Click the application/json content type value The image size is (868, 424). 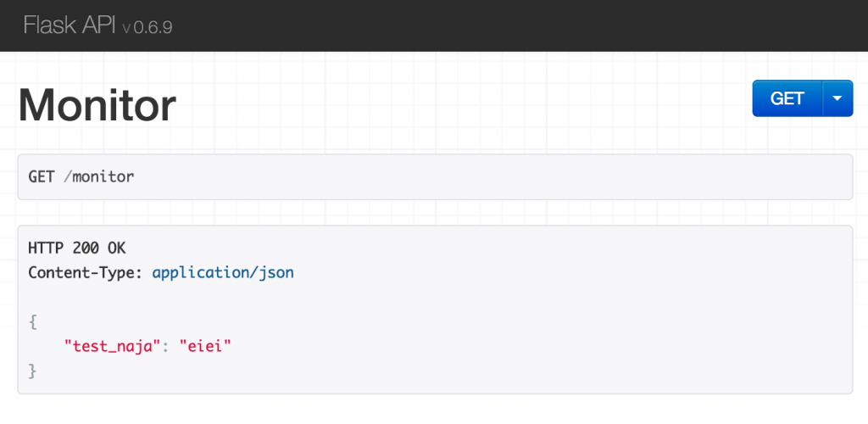coord(223,273)
